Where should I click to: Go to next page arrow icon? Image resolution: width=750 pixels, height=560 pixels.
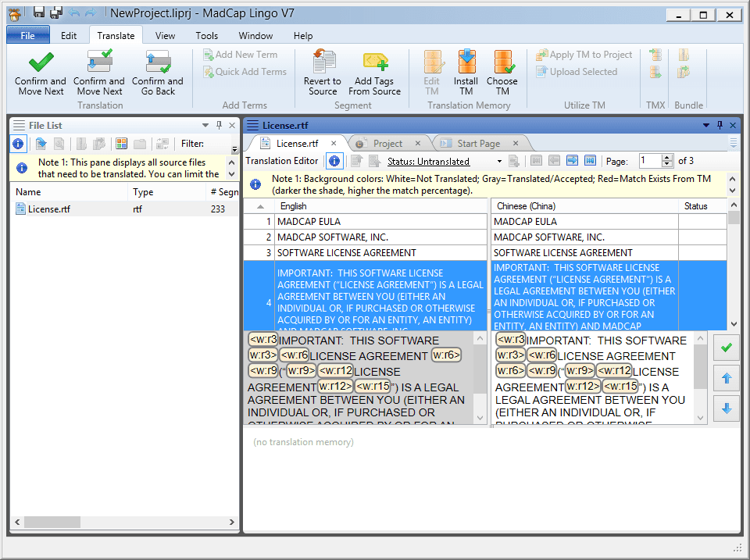pyautogui.click(x=572, y=161)
